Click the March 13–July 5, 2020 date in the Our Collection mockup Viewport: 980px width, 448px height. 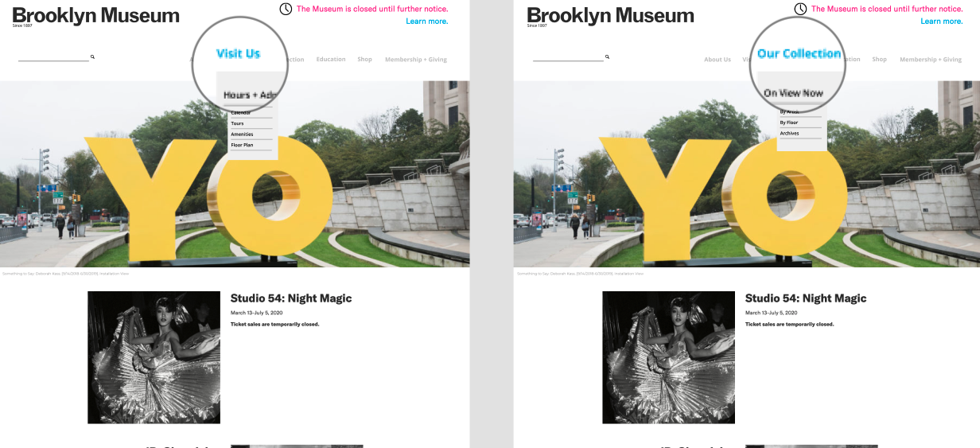click(771, 313)
